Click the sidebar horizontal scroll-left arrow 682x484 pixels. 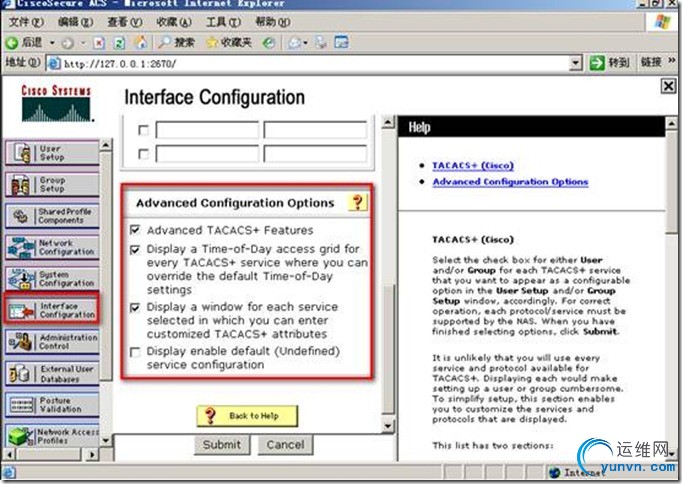(x=9, y=455)
